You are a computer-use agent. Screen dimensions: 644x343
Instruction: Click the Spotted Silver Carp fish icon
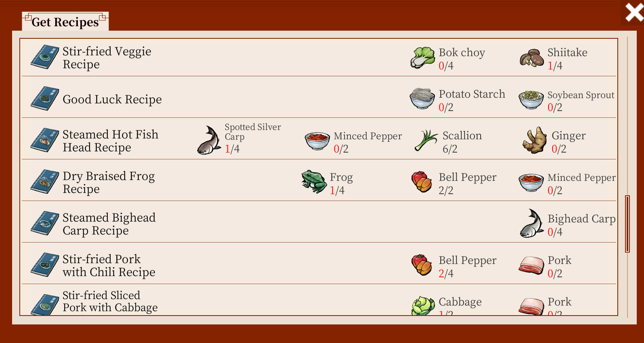click(209, 140)
